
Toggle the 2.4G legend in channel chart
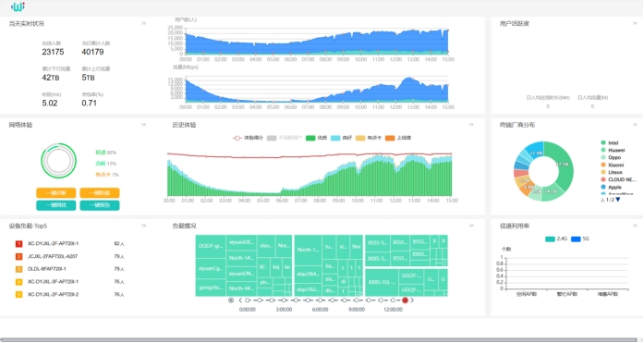(556, 239)
